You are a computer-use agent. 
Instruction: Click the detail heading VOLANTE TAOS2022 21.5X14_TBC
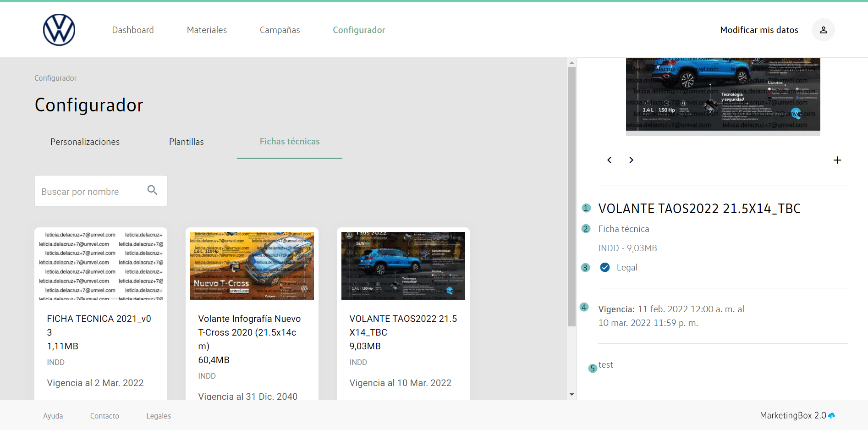point(699,209)
